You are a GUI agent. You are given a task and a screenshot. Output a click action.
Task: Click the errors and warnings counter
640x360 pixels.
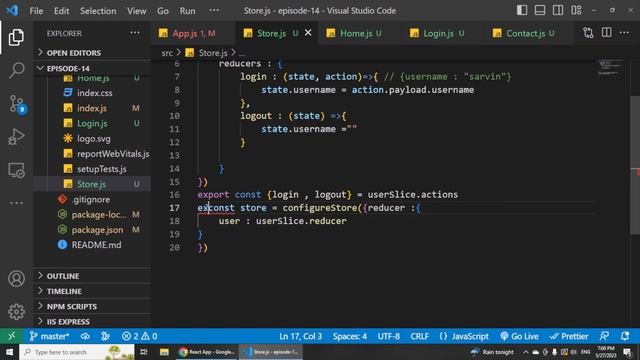coord(139,336)
